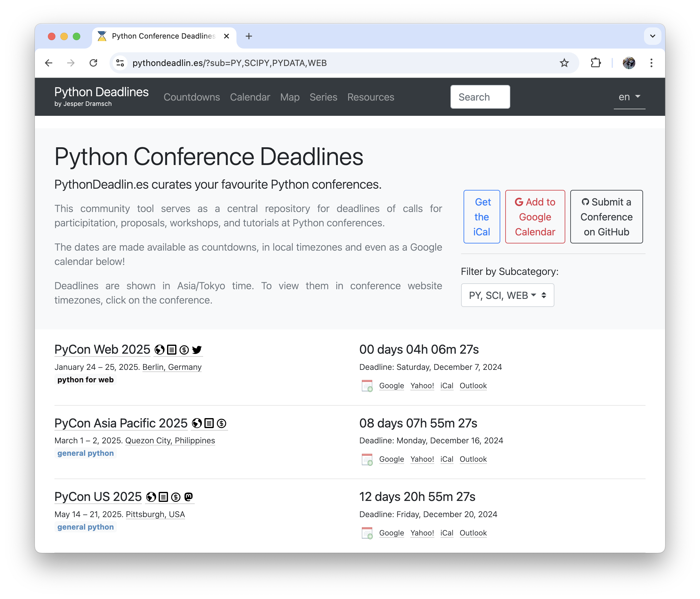
Task: Open PyCon Web 2025 Twitter icon
Action: (x=197, y=350)
